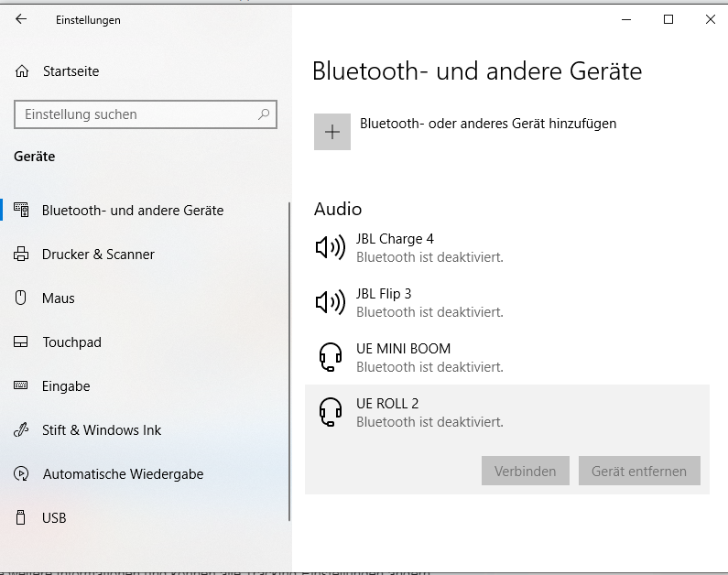Minimize the Einstellungen window
The width and height of the screenshot is (728, 575).
(x=626, y=19)
